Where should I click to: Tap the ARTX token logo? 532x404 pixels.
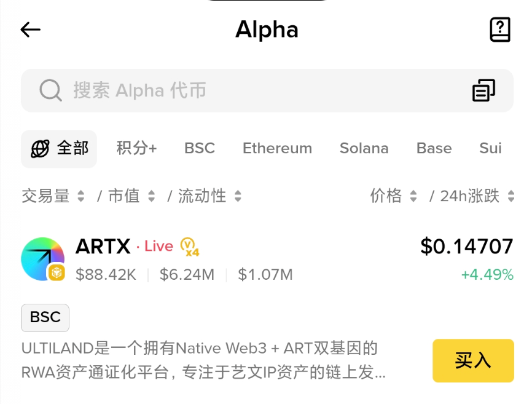point(42,259)
